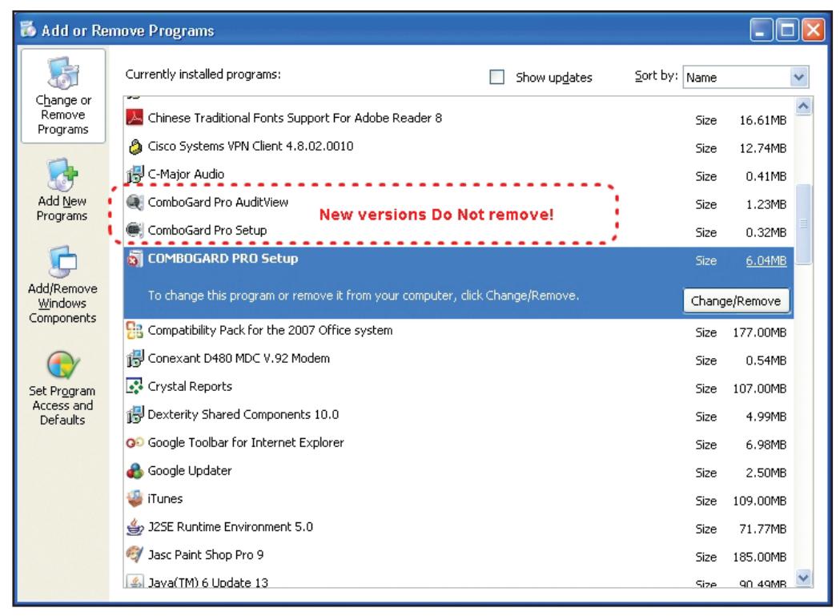Click the Crystal Reports icon
The image size is (840, 616).
click(x=135, y=386)
